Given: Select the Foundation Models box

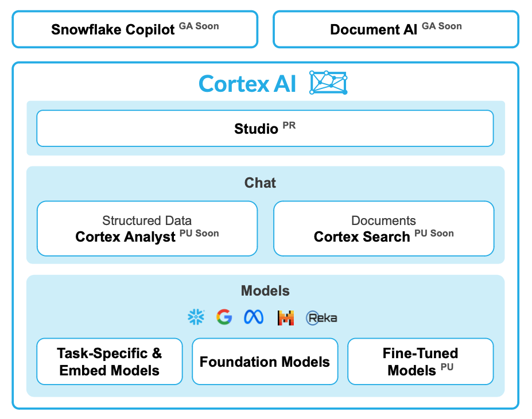Looking at the screenshot, I should pos(265,362).
